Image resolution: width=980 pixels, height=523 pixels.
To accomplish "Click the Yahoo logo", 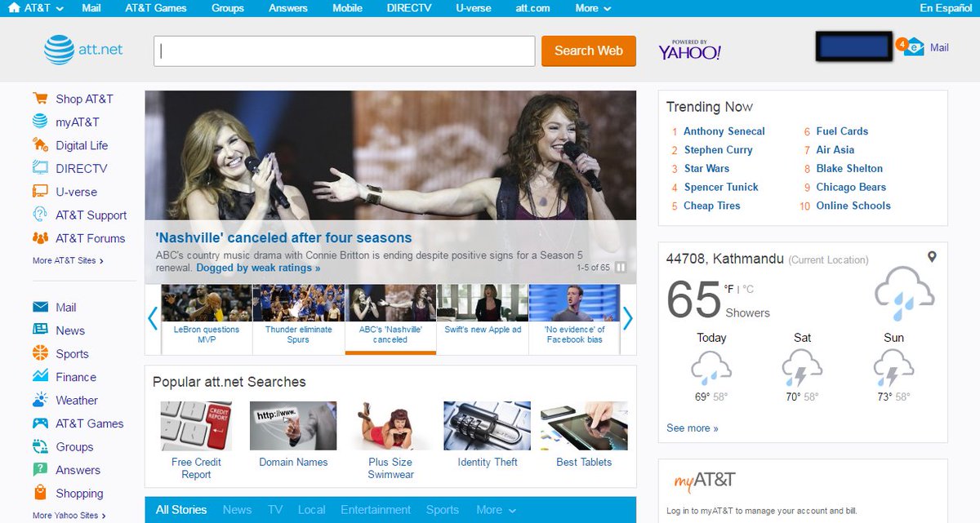I will pyautogui.click(x=690, y=51).
